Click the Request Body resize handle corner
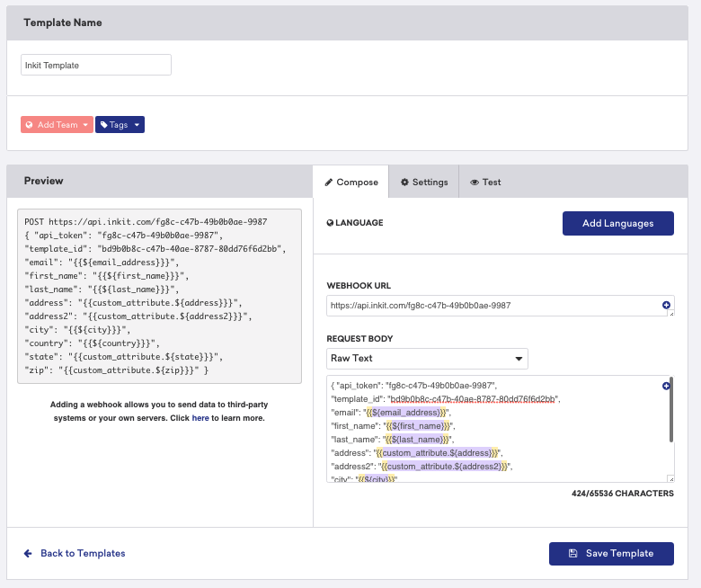This screenshot has height=588, width=701. (x=670, y=479)
